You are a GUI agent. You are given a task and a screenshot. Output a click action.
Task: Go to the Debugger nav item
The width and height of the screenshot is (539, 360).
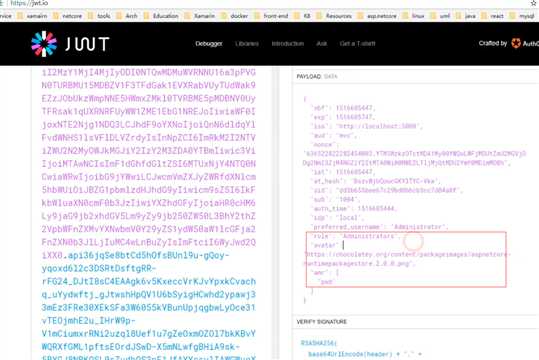coord(209,44)
